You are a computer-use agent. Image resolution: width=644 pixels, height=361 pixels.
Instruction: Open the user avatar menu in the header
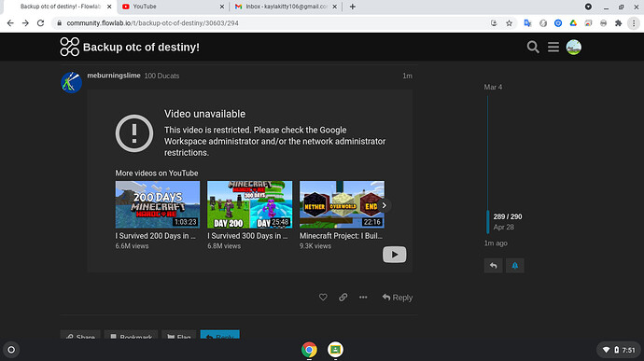coord(574,48)
